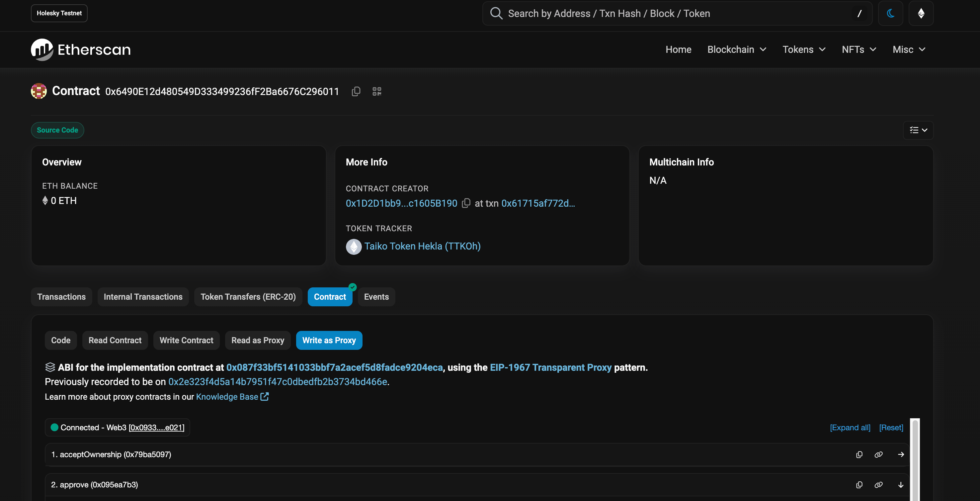The image size is (980, 501).
Task: Open the Tokens dropdown menu
Action: [x=804, y=50]
